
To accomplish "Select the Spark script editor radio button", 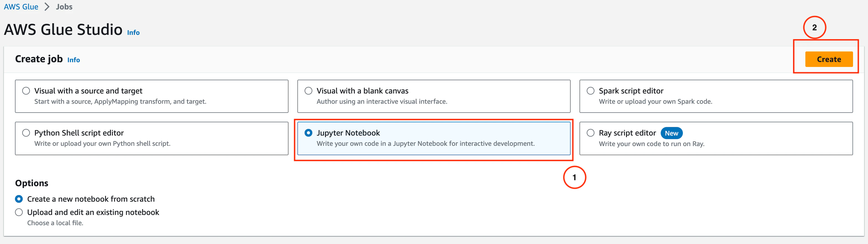I will point(590,91).
